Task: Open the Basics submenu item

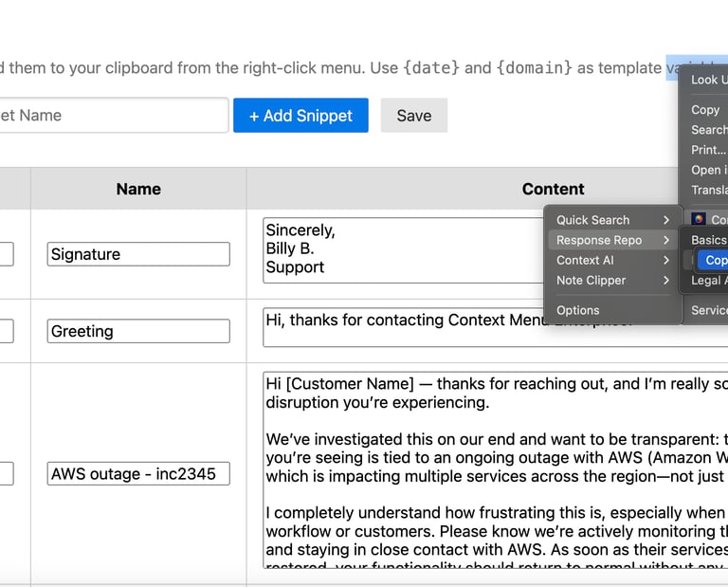Action: [709, 240]
